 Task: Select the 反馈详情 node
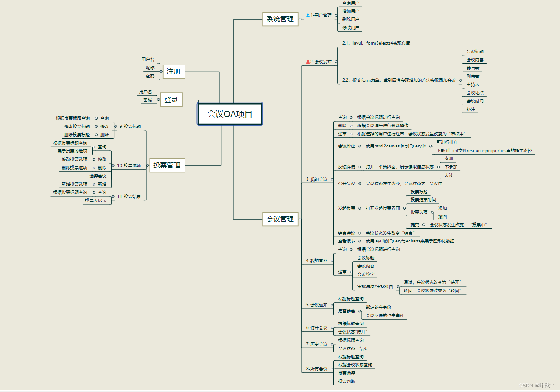[x=346, y=167]
